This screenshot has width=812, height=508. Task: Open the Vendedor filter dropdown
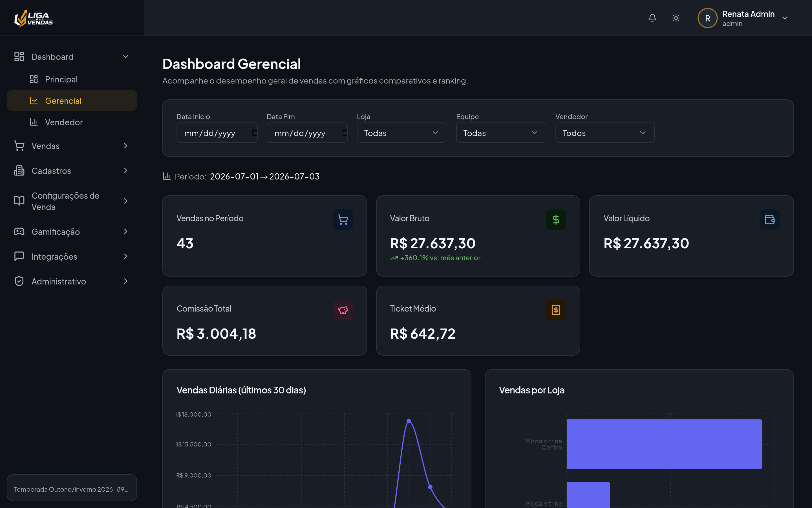click(605, 133)
